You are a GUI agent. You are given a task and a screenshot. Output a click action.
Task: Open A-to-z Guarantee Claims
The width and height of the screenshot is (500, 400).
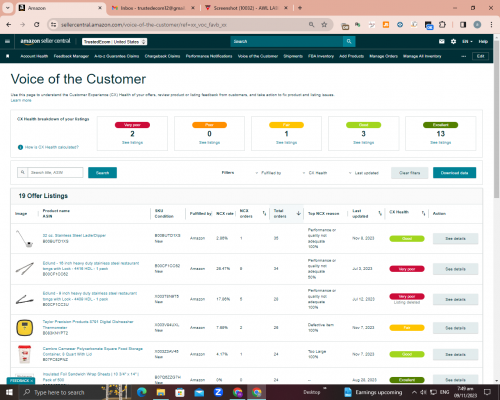coord(117,56)
